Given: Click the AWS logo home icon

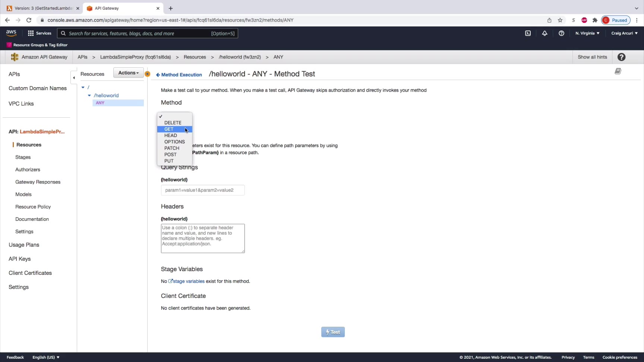Looking at the screenshot, I should [11, 33].
